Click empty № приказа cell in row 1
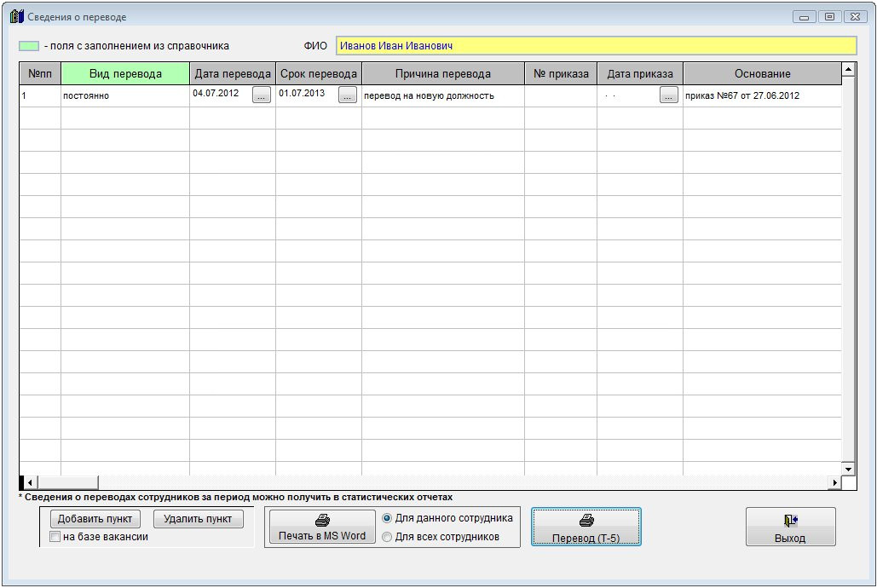Viewport: 877px width, 588px height. (x=561, y=95)
